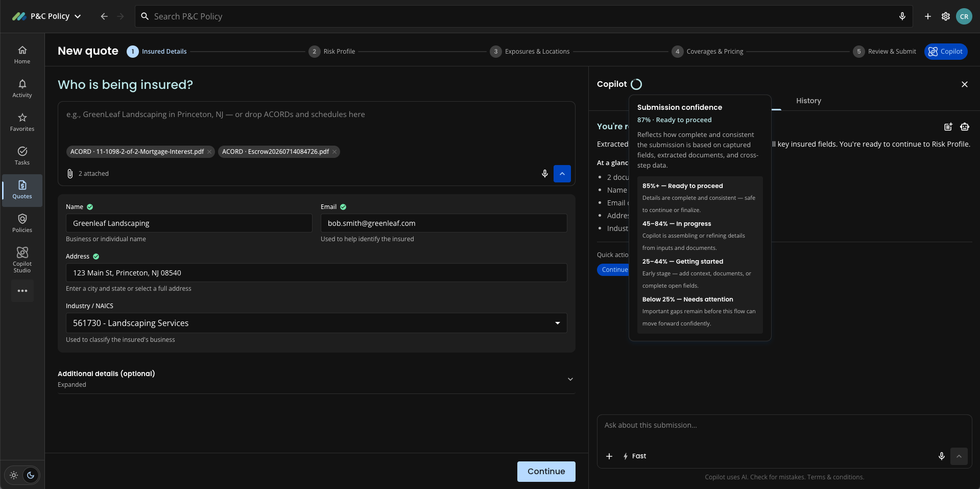Screen dimensions: 980x489
Task: Select Quotes in the sidebar
Action: 22,190
